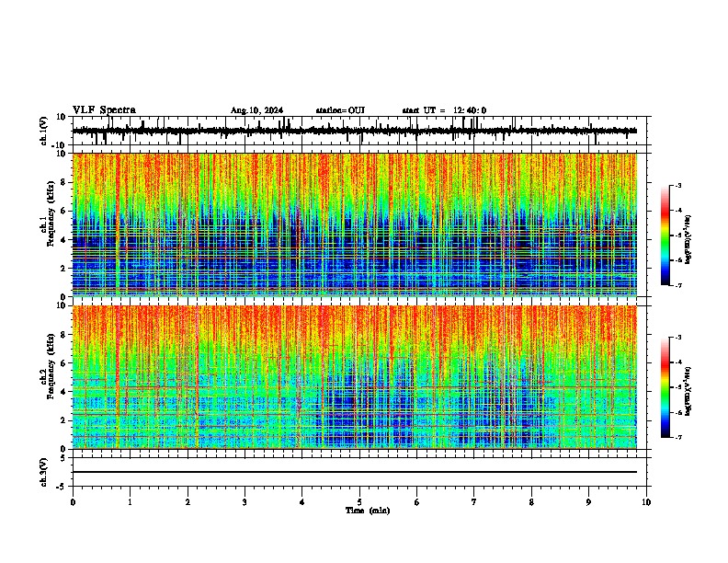
Task: Click the "1" tick on the time axis
Action: tap(130, 502)
